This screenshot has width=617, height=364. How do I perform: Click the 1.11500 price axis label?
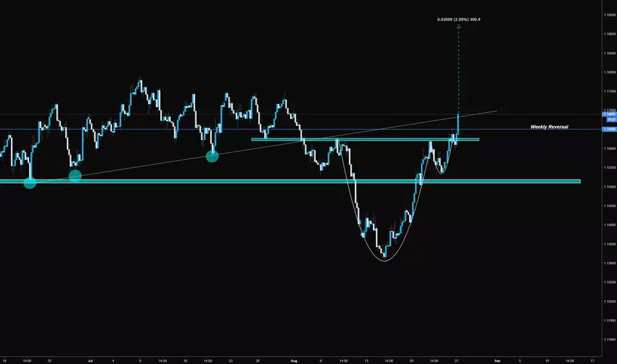pos(610,321)
